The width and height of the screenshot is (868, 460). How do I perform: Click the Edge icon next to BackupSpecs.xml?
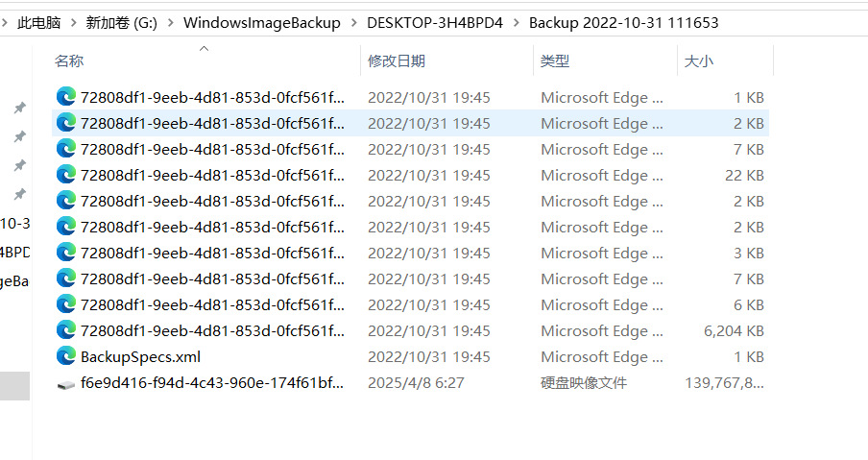[x=66, y=356]
